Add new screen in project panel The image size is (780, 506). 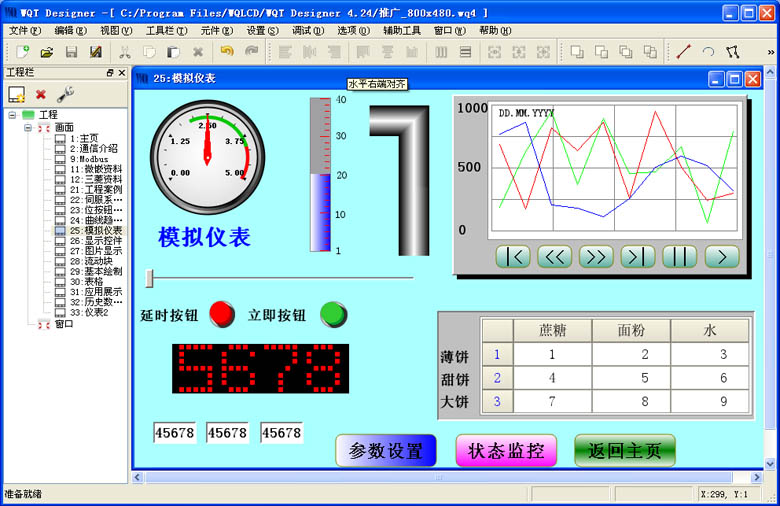tap(16, 94)
